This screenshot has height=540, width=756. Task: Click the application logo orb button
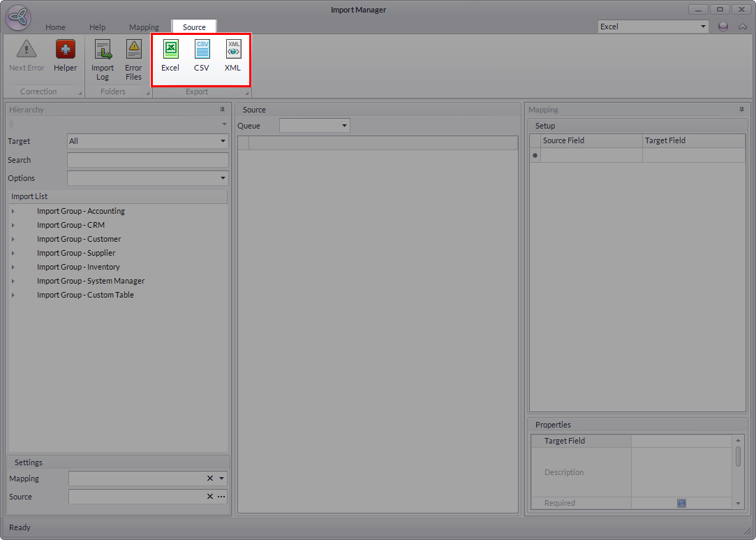coord(17,18)
